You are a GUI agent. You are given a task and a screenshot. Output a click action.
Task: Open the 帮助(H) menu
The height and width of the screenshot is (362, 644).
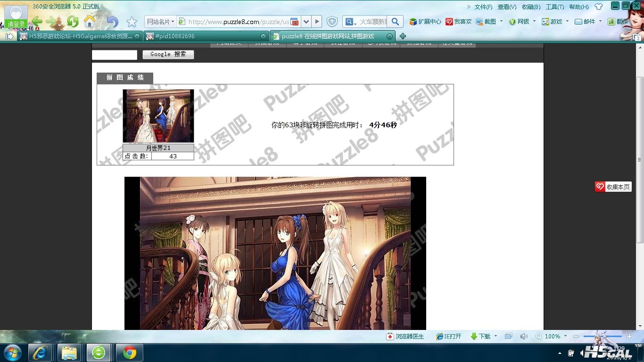(x=579, y=7)
